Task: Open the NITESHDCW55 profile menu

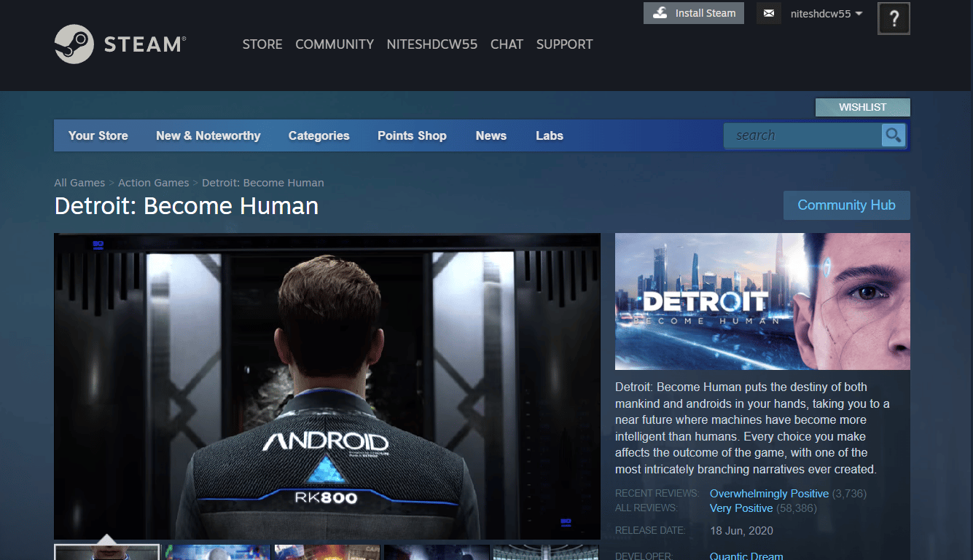Action: 432,44
